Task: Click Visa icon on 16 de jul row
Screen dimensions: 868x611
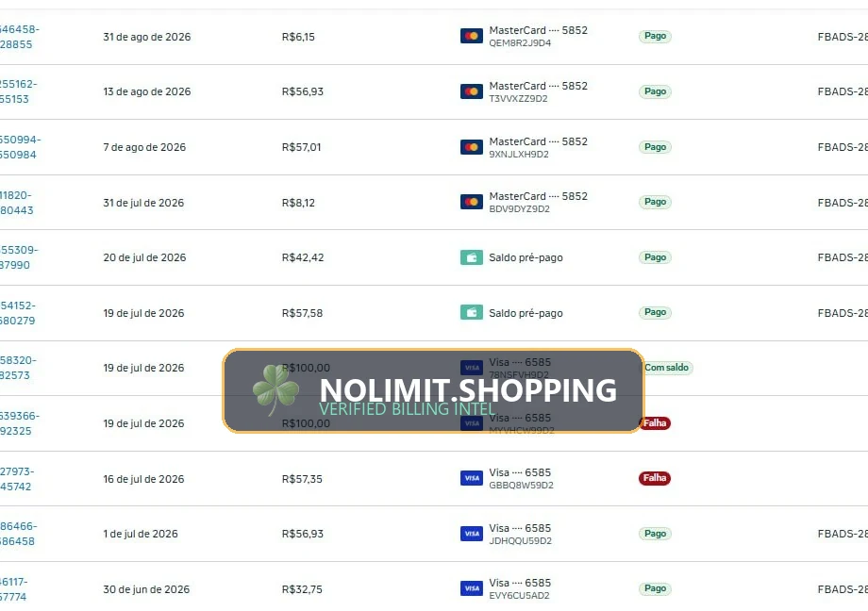Action: coord(472,478)
